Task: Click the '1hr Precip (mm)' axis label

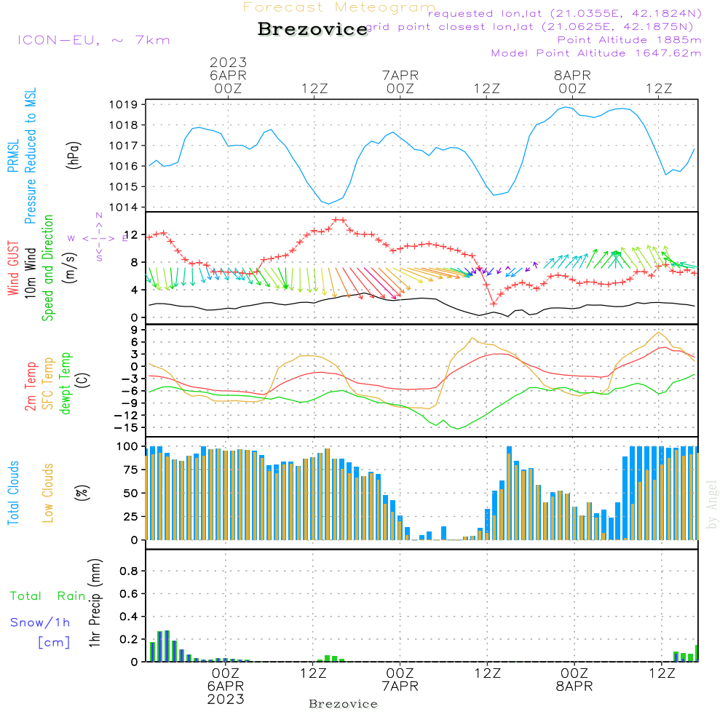Action: click(x=95, y=603)
